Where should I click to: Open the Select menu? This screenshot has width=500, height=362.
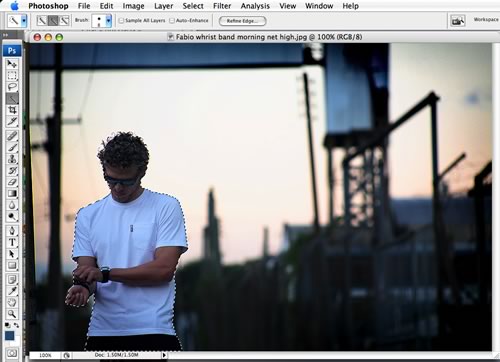point(193,6)
